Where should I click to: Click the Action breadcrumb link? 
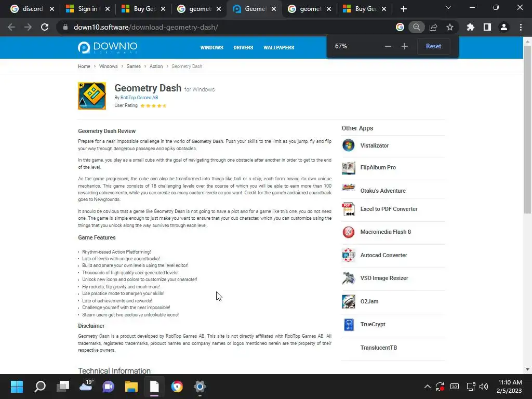click(156, 66)
